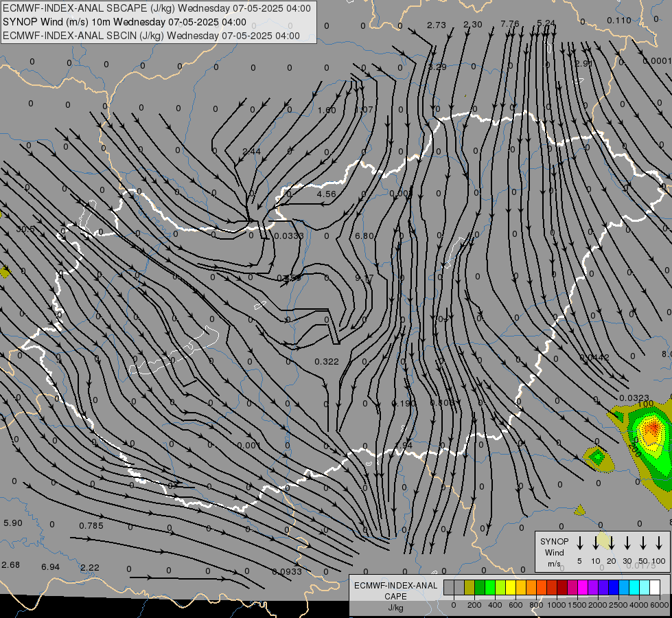Click the map value 2.91

coord(583,63)
